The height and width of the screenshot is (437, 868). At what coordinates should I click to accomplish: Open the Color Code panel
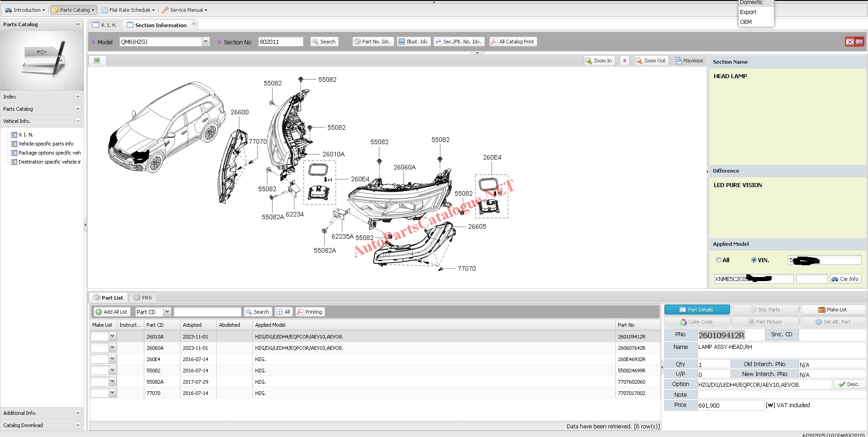point(697,322)
